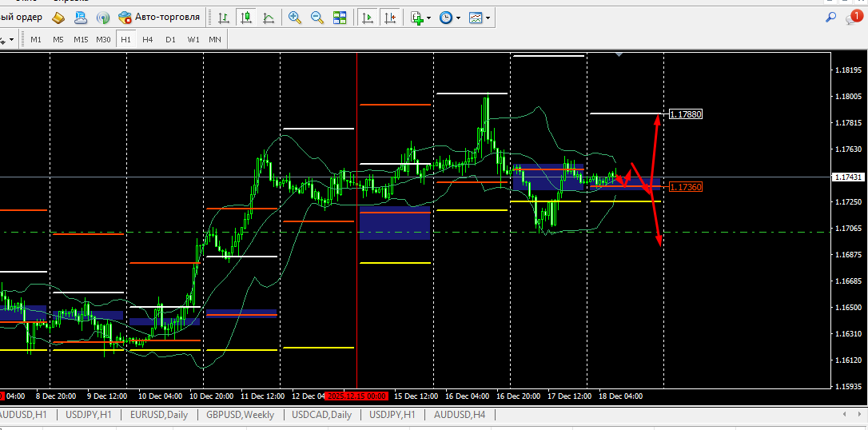The image size is (868, 430).
Task: Click the 1.17065 price scale value
Action: pyautogui.click(x=849, y=229)
